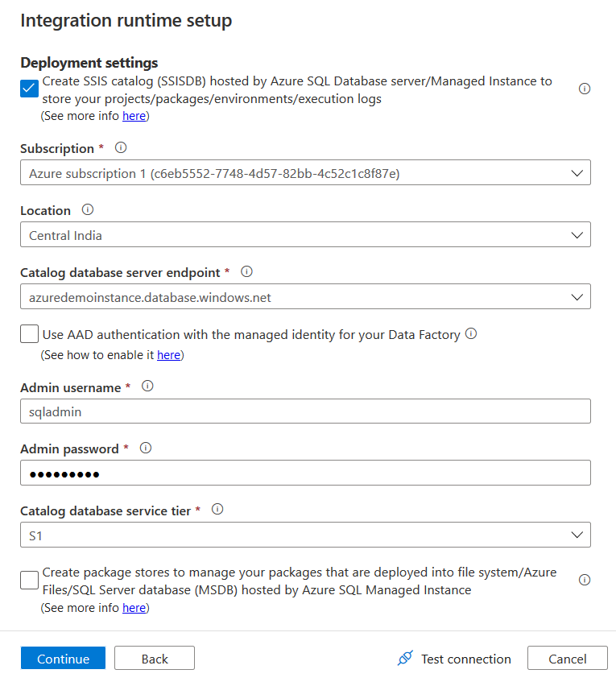
Task: Click the Admin username info icon
Action: tap(147, 386)
